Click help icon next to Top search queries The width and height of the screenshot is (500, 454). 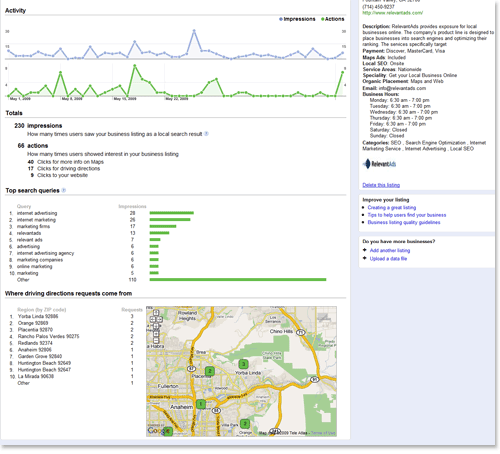pos(64,190)
